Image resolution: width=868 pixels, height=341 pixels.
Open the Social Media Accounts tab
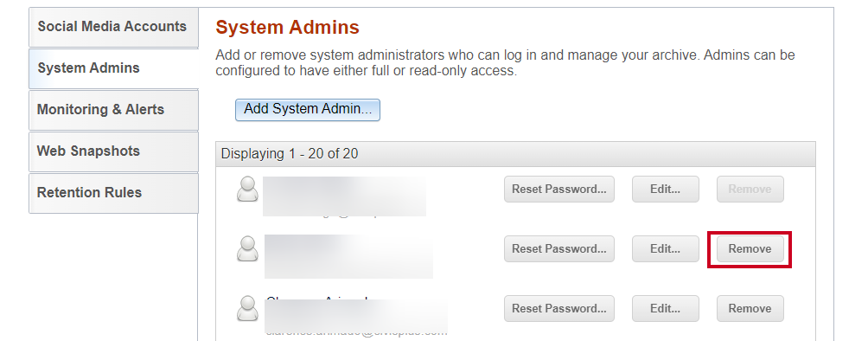click(113, 27)
